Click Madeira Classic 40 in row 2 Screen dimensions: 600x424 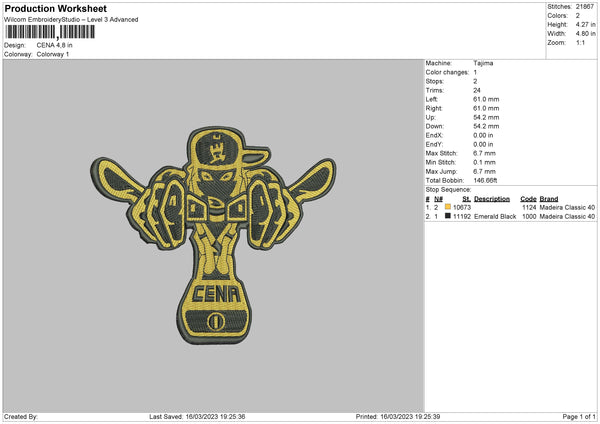click(x=567, y=217)
